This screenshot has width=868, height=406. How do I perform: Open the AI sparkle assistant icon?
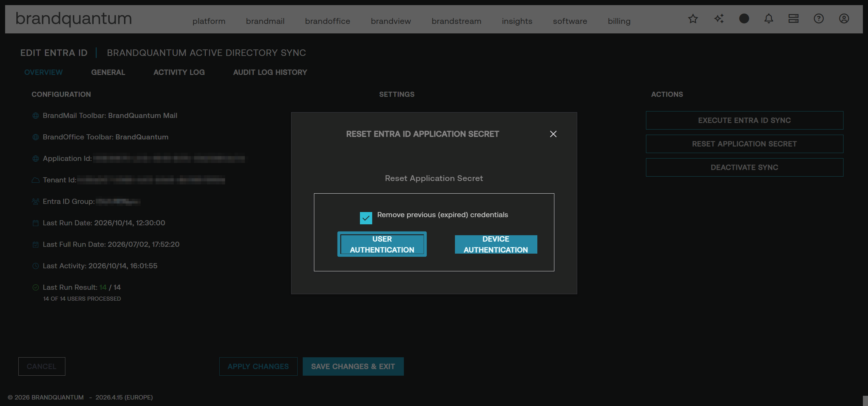(719, 19)
